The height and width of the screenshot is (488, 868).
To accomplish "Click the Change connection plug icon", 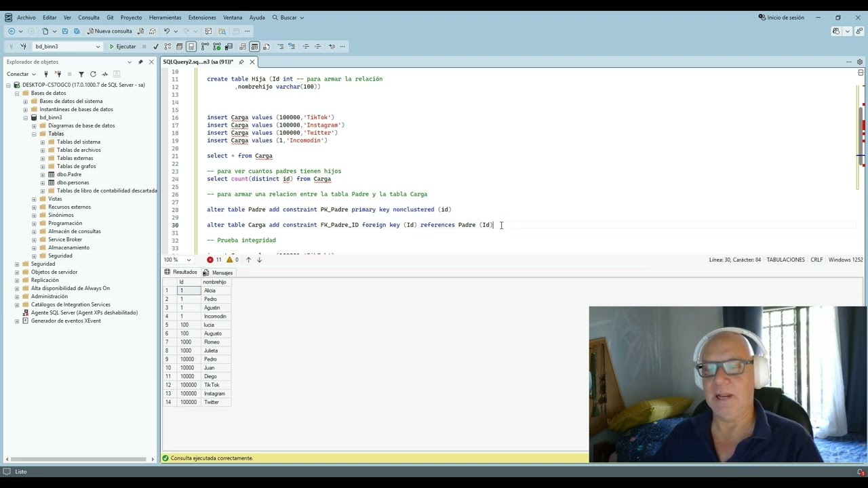I will coord(23,47).
